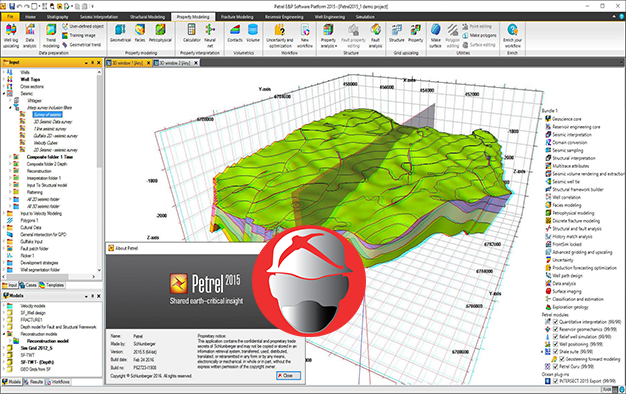The width and height of the screenshot is (626, 394).
Task: Open the Volume calculation tool
Action: click(x=253, y=33)
